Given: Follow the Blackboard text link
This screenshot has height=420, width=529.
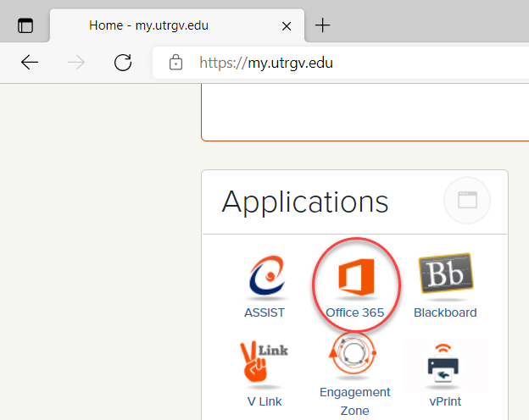Looking at the screenshot, I should [x=445, y=312].
